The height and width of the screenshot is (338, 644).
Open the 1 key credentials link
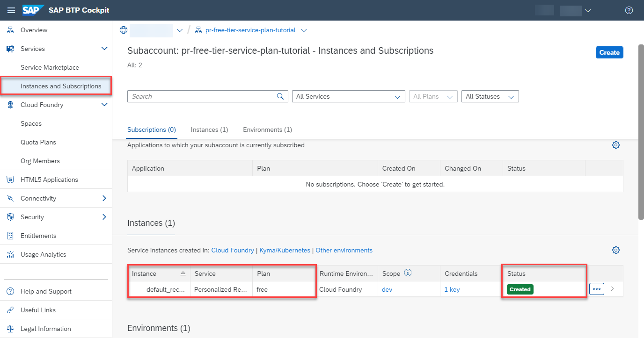[x=452, y=289]
